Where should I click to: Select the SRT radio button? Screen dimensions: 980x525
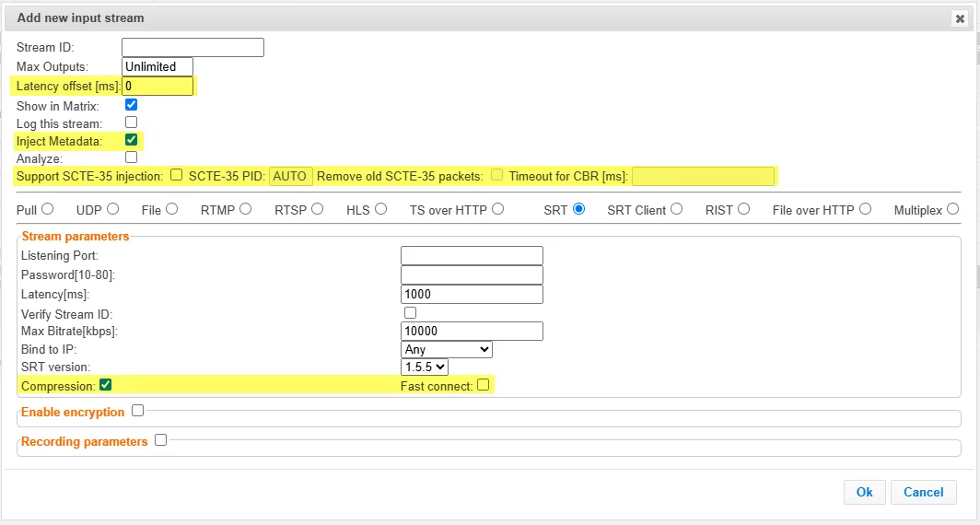coord(578,209)
